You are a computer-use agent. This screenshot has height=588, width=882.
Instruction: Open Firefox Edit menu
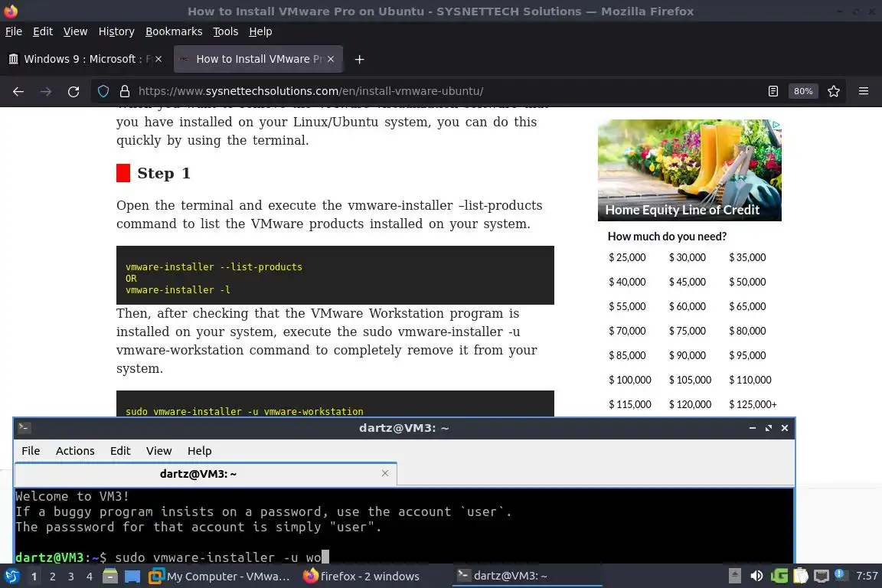43,31
